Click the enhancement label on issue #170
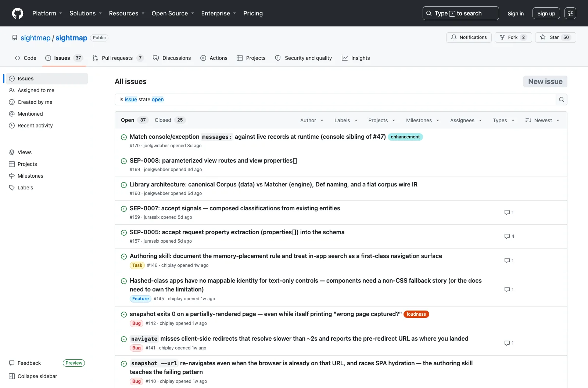588x388 pixels. [405, 137]
